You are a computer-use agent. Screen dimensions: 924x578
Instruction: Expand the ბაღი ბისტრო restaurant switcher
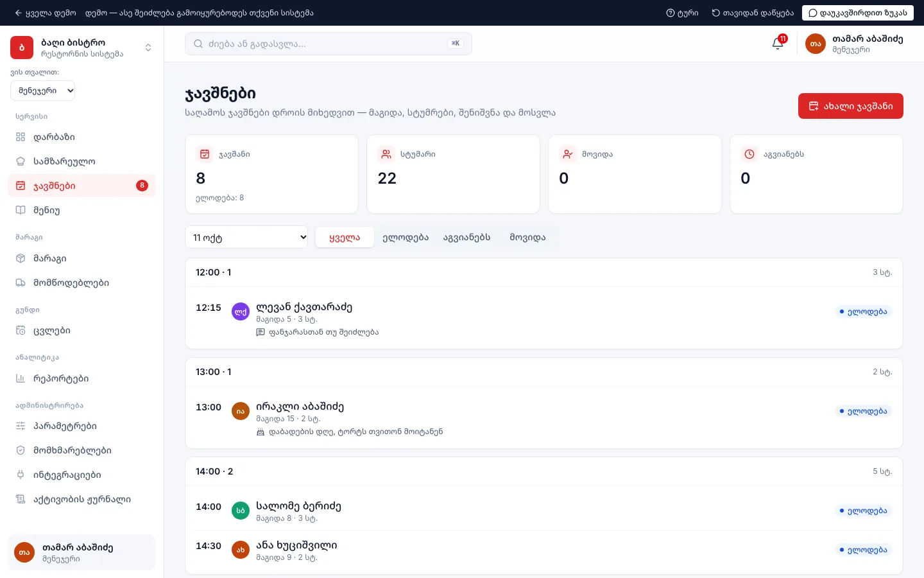click(x=148, y=48)
